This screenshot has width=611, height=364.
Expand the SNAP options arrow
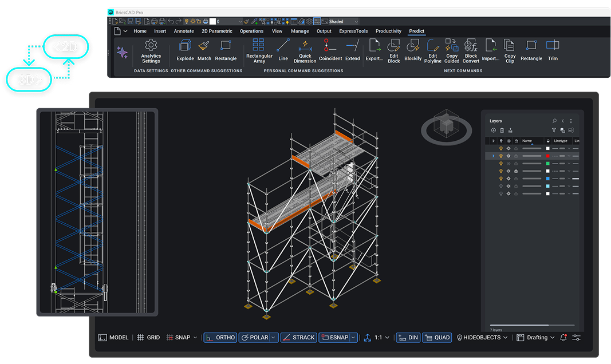tap(195, 338)
